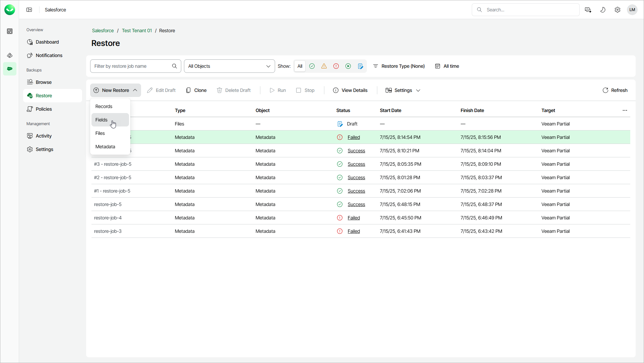Screen dimensions: 644x363
Task: Open the All time date range filter
Action: coord(447,66)
